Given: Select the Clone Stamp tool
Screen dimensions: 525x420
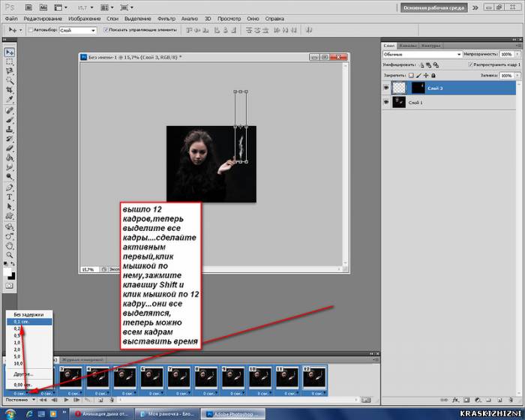Looking at the screenshot, I should 9,129.
